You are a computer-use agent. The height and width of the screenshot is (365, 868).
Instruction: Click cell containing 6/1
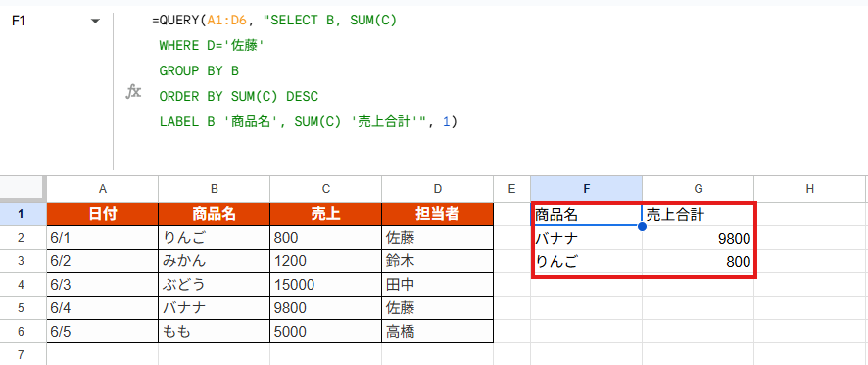coord(103,238)
